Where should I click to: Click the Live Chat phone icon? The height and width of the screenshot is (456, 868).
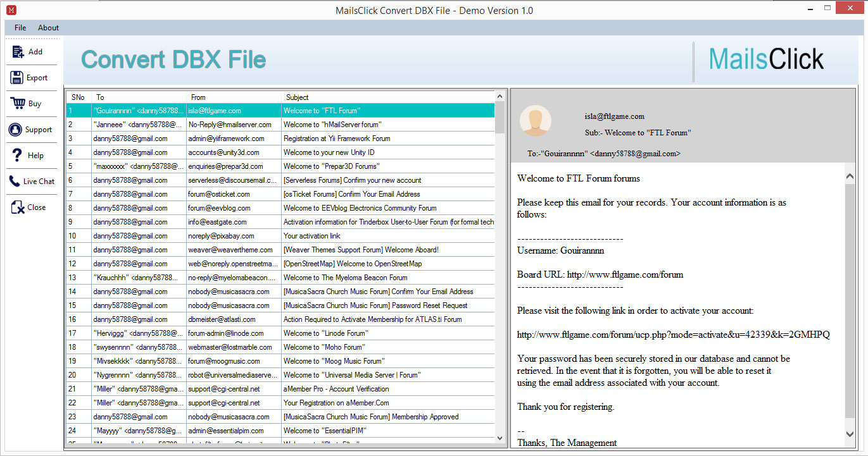15,182
